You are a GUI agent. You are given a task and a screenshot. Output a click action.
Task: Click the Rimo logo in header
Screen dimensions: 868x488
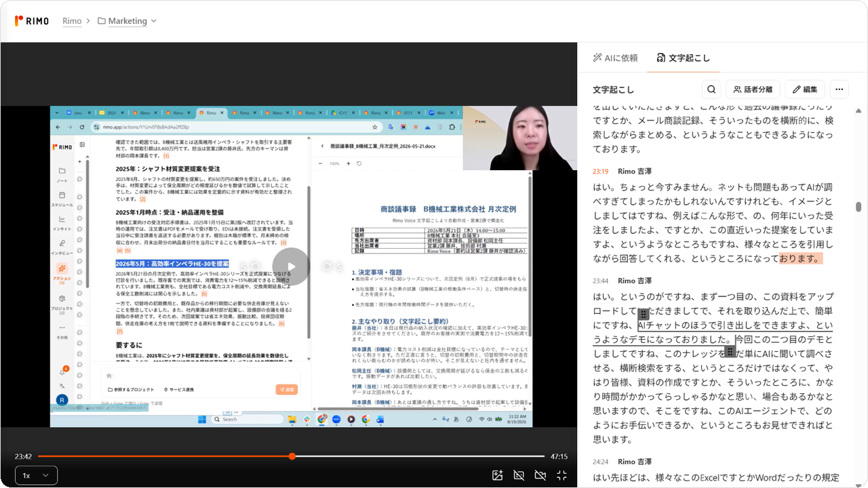[x=32, y=21]
